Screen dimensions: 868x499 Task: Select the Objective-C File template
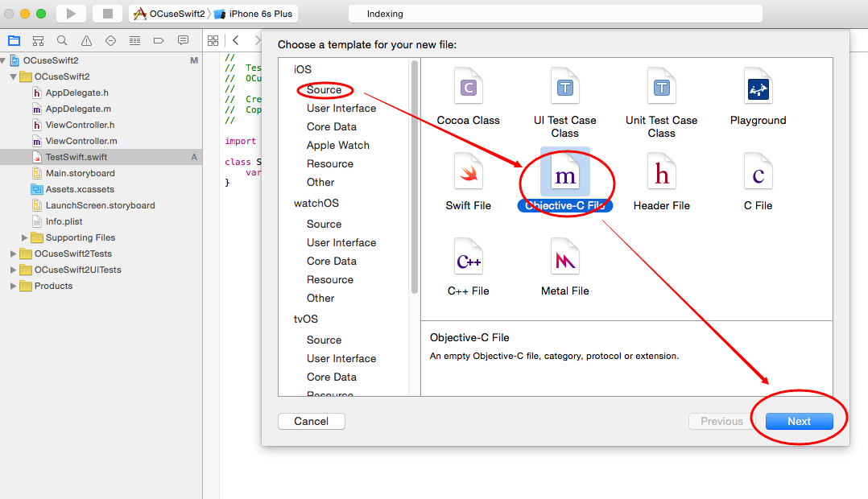[x=564, y=180]
